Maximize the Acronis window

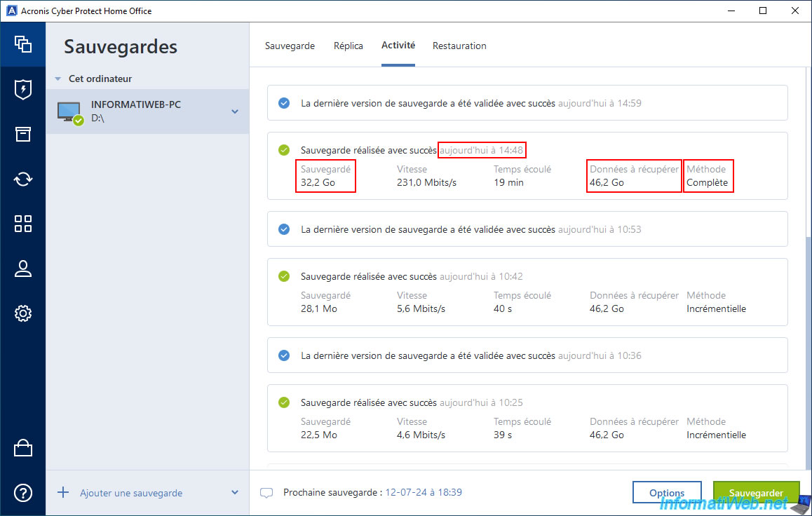pyautogui.click(x=763, y=11)
